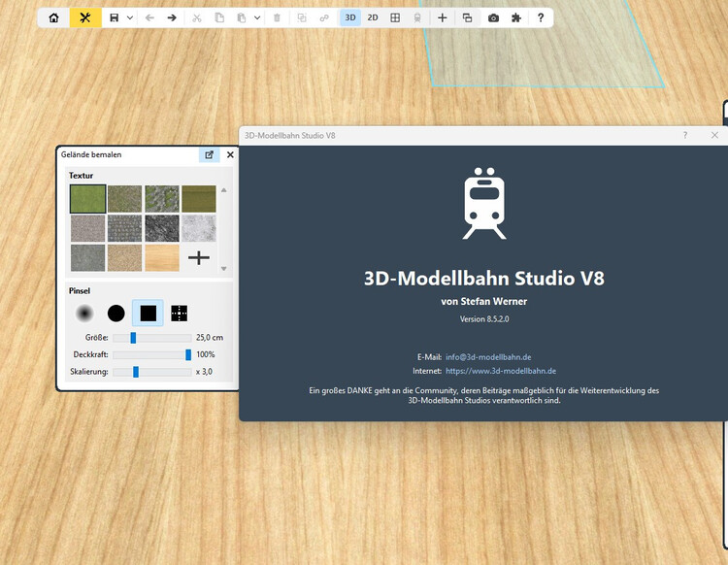Add a new texture with plus
The image size is (728, 565).
pos(199,257)
